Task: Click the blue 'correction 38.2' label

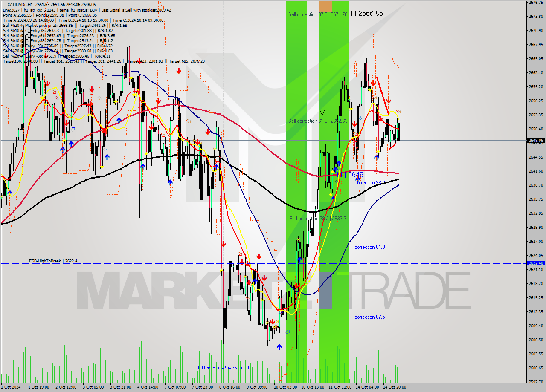Action: (370, 183)
